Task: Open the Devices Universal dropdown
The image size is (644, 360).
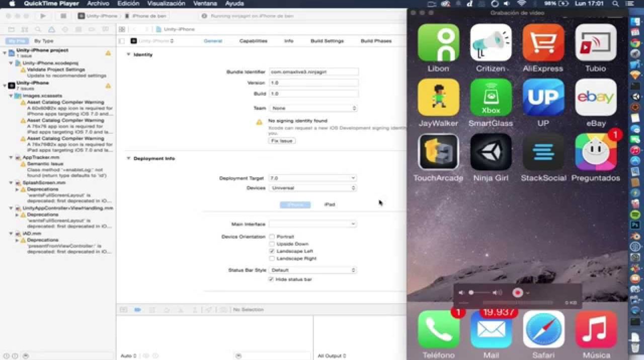Action: [313, 188]
